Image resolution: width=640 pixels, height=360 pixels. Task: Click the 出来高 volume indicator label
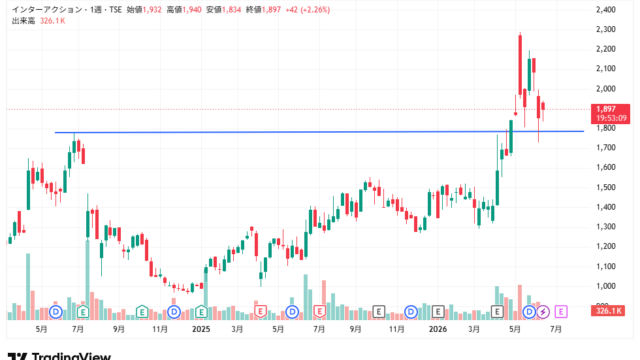pos(23,21)
